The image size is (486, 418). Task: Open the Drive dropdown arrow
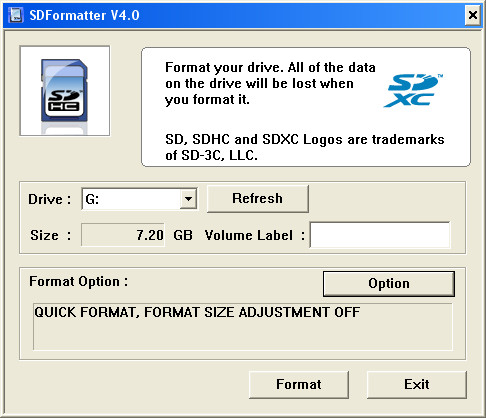pyautogui.click(x=188, y=199)
